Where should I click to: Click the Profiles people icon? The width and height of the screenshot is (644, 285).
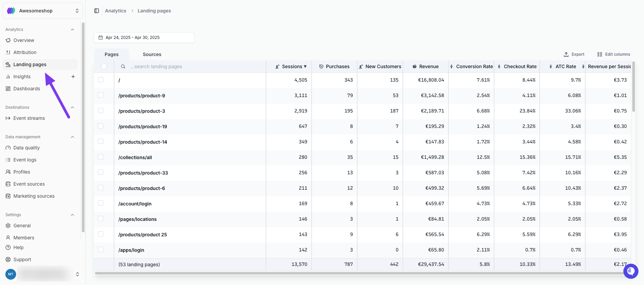[8, 172]
